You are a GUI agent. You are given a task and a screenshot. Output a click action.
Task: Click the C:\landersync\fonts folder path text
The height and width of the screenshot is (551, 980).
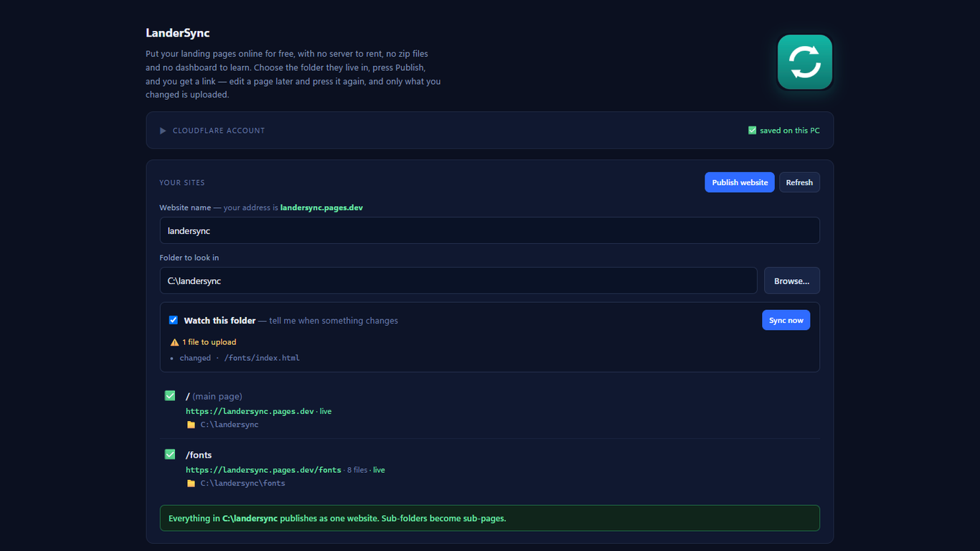pos(242,484)
